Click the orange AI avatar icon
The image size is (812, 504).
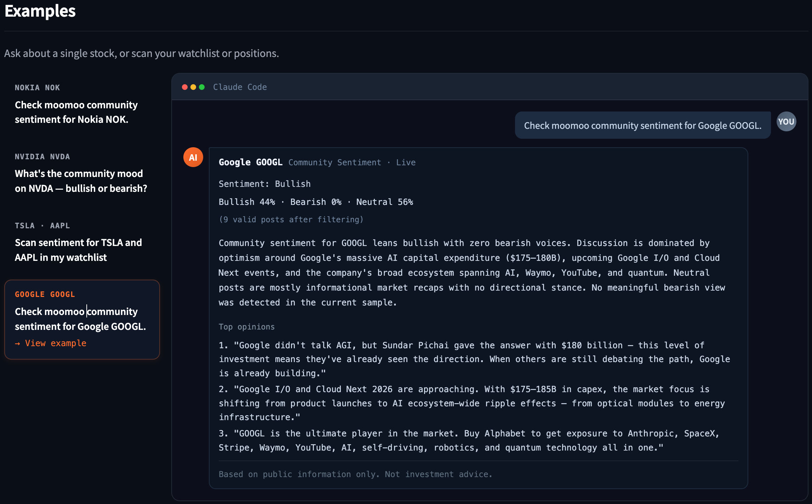coord(193,157)
